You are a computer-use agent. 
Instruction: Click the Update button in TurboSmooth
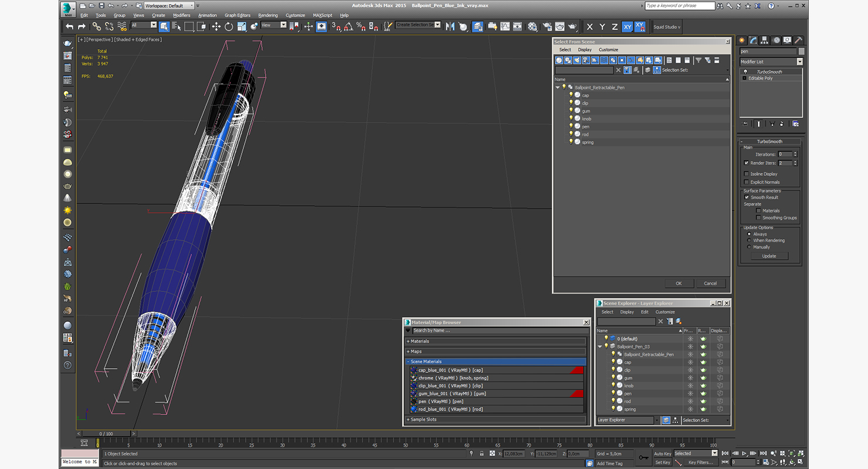pyautogui.click(x=769, y=256)
